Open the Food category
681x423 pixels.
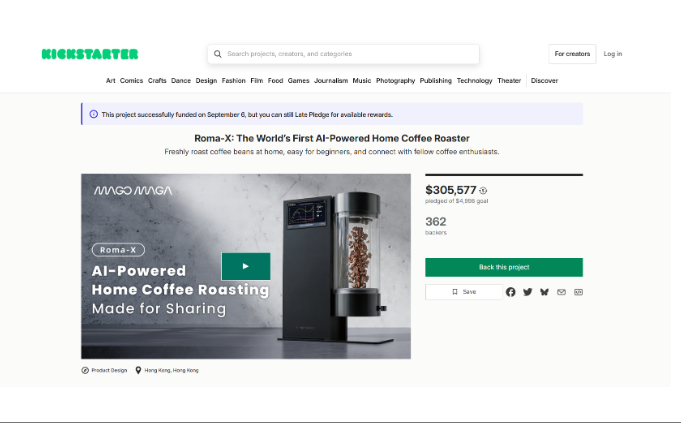coord(275,80)
